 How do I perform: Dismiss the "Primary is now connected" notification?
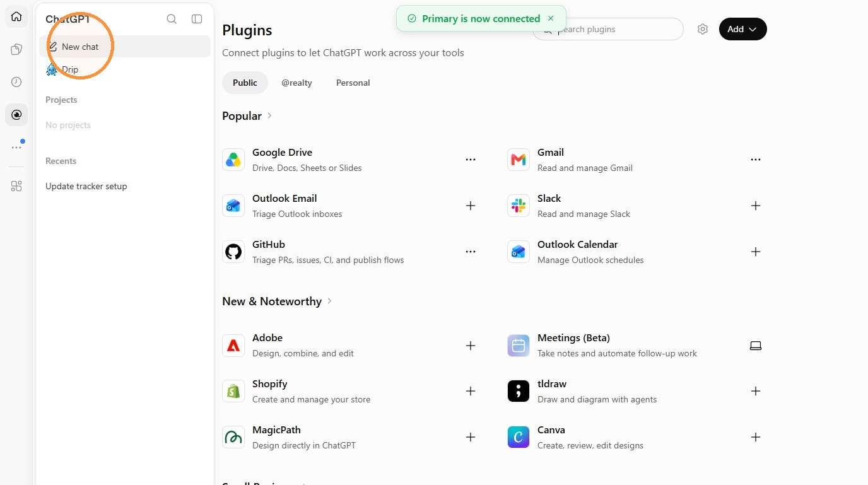click(551, 18)
